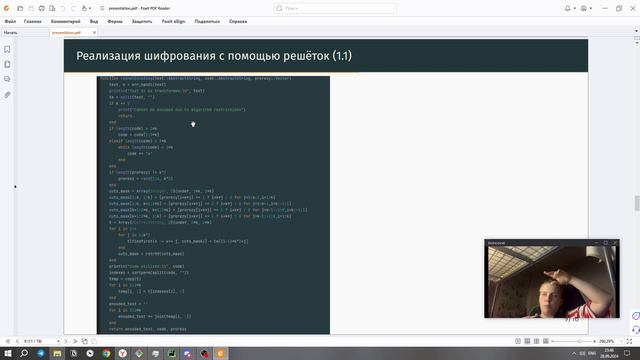This screenshot has height=360, width=640.
Task: Open the Файл menu
Action: (10, 21)
